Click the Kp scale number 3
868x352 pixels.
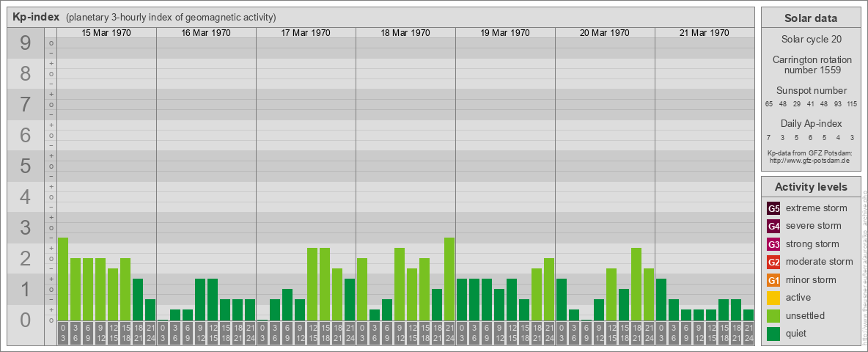[26, 227]
